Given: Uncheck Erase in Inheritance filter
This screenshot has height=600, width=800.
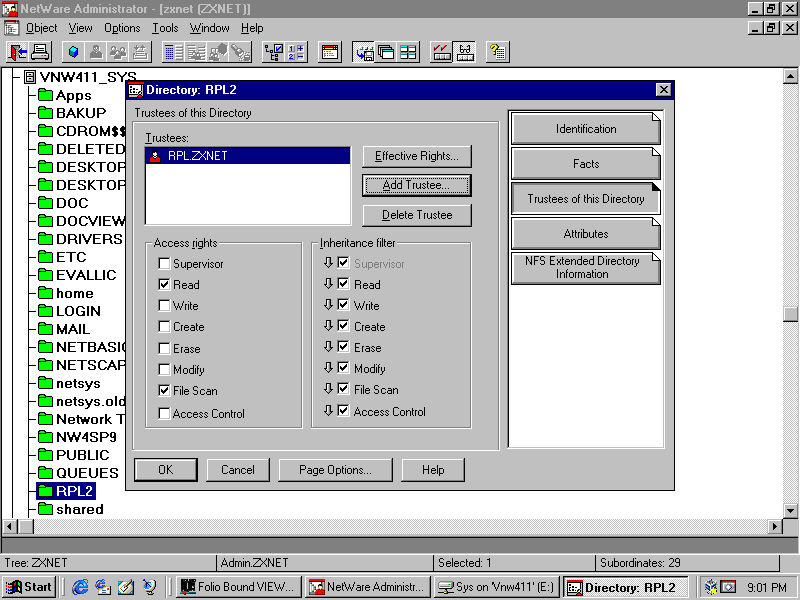Looking at the screenshot, I should point(343,347).
